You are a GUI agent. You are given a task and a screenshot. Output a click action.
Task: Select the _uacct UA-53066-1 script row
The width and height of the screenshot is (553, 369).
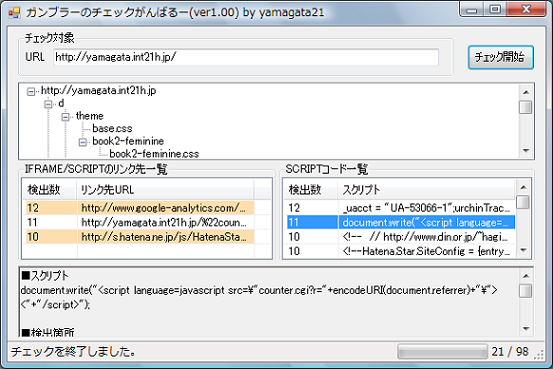(x=400, y=208)
